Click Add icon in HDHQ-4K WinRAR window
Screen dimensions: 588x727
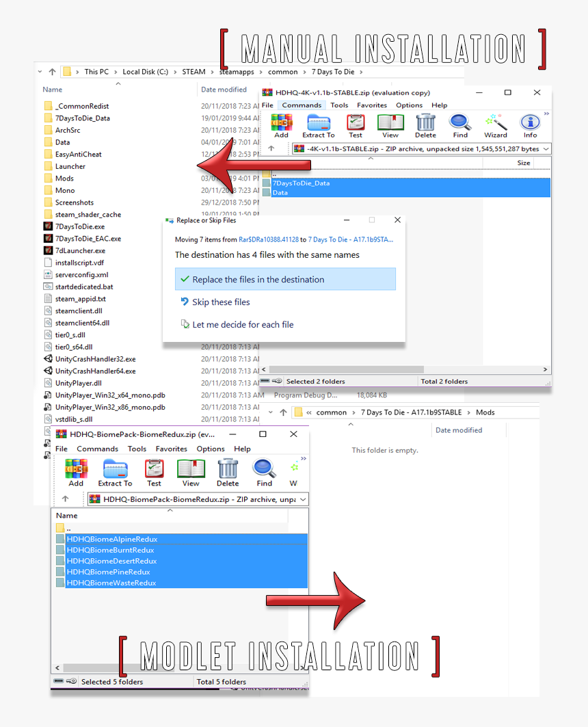[x=281, y=126]
